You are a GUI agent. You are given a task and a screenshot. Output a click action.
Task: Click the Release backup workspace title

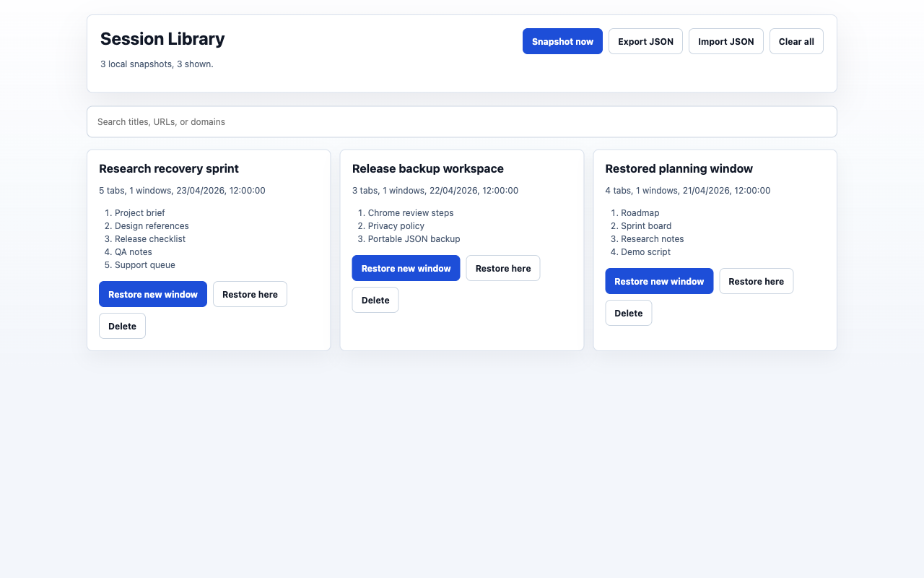click(x=428, y=168)
